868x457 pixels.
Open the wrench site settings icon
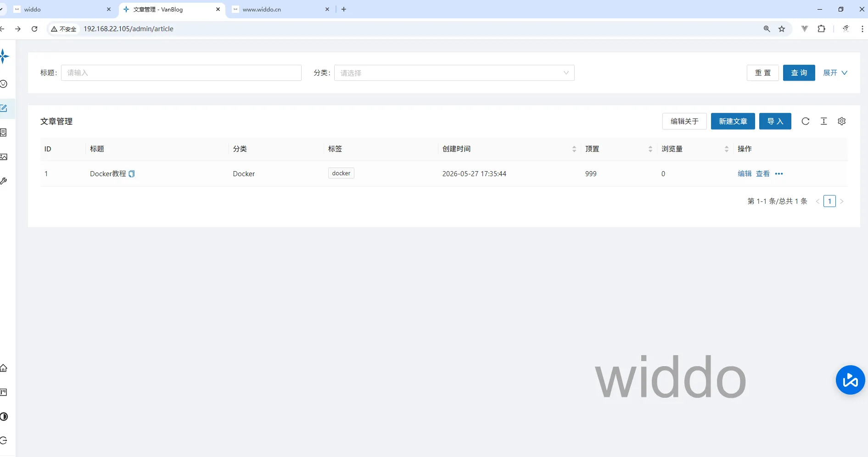(x=4, y=181)
